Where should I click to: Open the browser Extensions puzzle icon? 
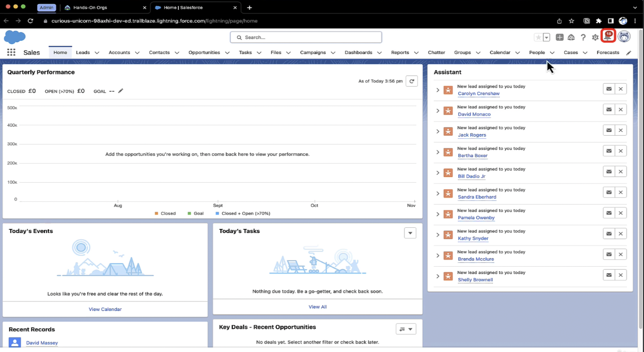[599, 21]
